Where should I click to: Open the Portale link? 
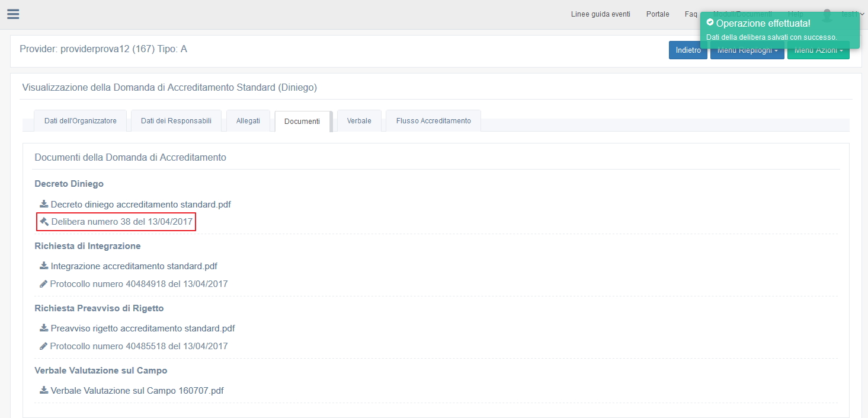pos(658,14)
